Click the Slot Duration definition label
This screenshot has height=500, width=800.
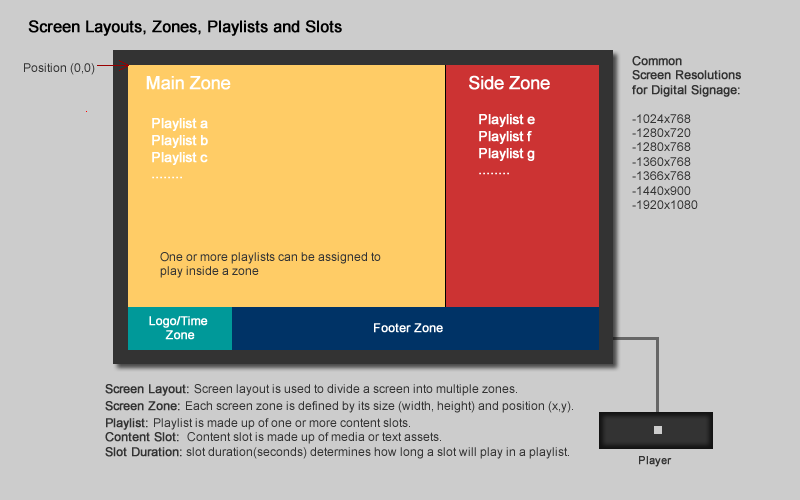[143, 452]
